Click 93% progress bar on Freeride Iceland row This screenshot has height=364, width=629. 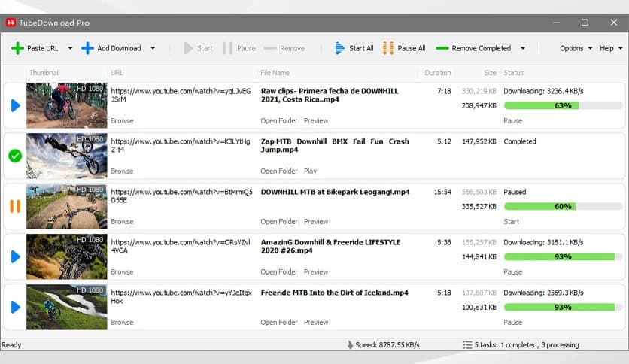click(563, 307)
